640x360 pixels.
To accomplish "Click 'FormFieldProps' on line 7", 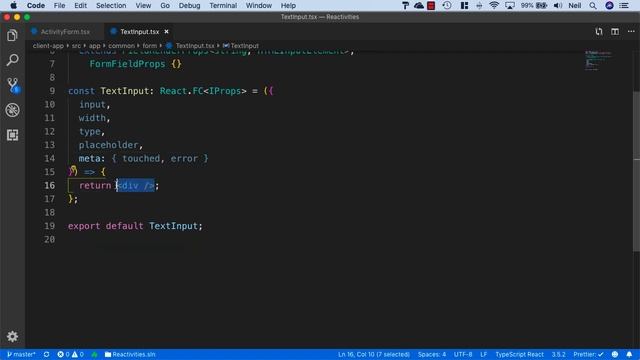I will click(x=127, y=64).
